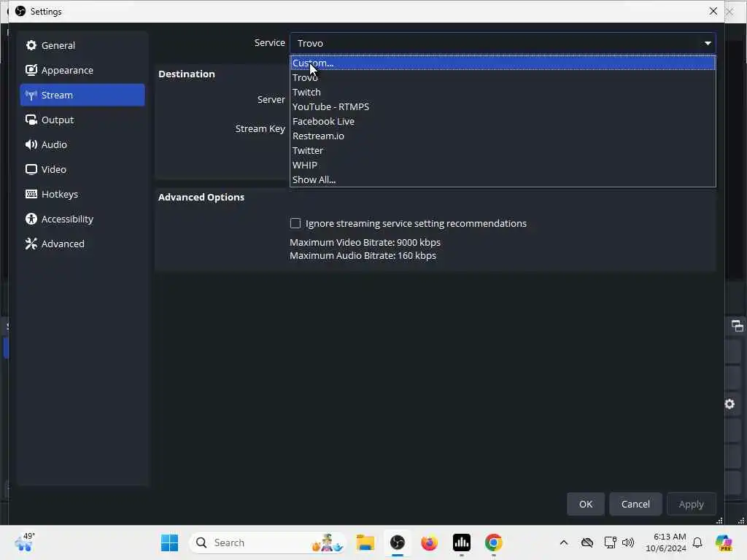747x560 pixels.
Task: Click the Server label
Action: 271,99
